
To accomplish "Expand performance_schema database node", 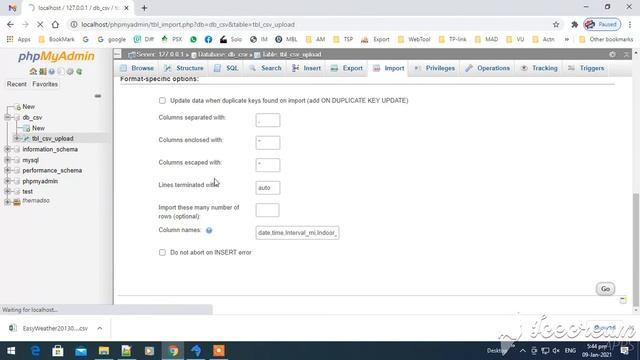I will tap(7, 171).
